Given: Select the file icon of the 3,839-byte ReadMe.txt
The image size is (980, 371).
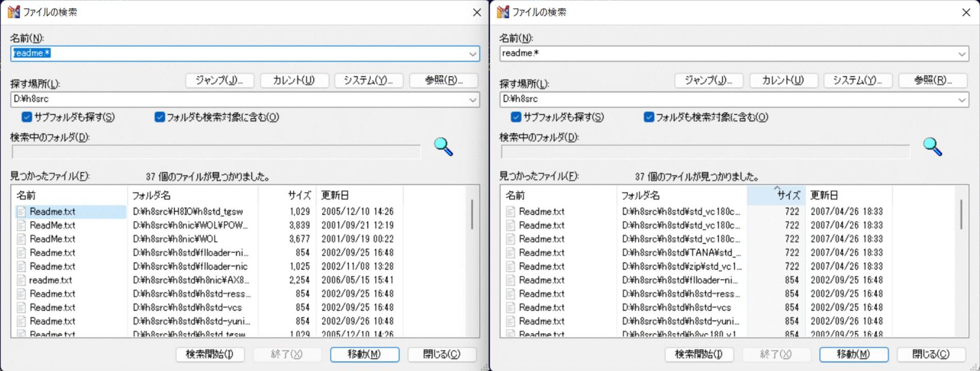Looking at the screenshot, I should [x=21, y=225].
